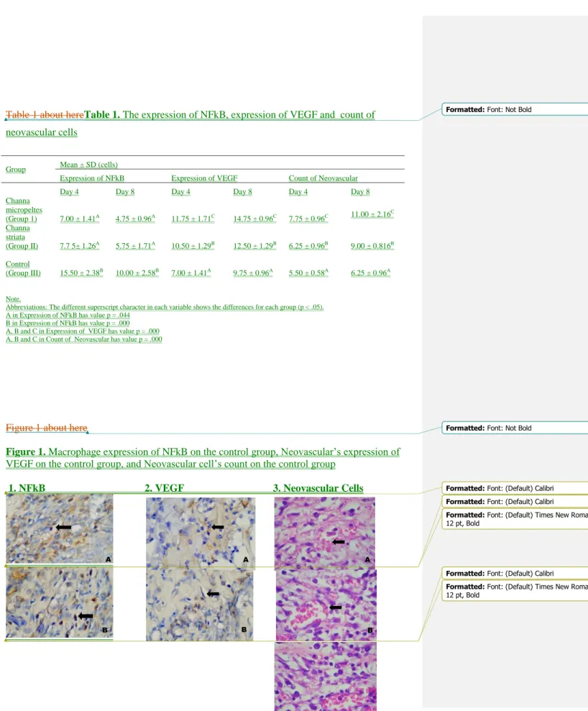Click the bold 'Figure 1.' caption label

click(x=26, y=451)
